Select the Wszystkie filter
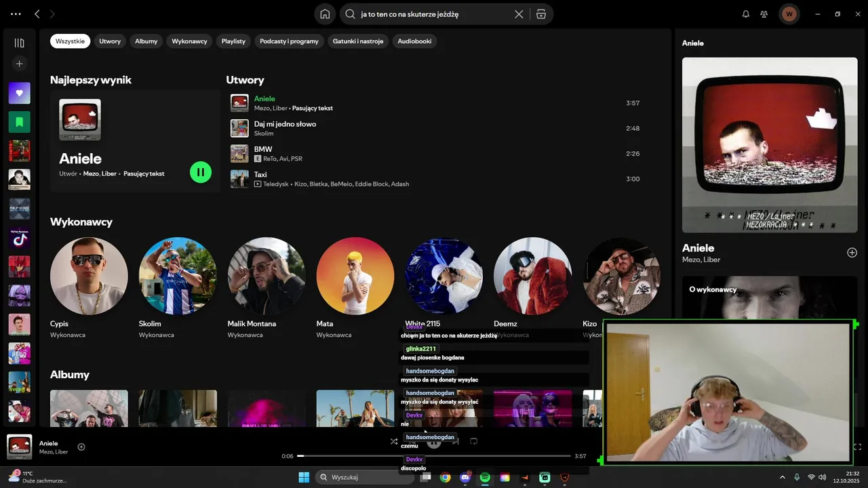Screen dimensions: 868x488 point(71,41)
